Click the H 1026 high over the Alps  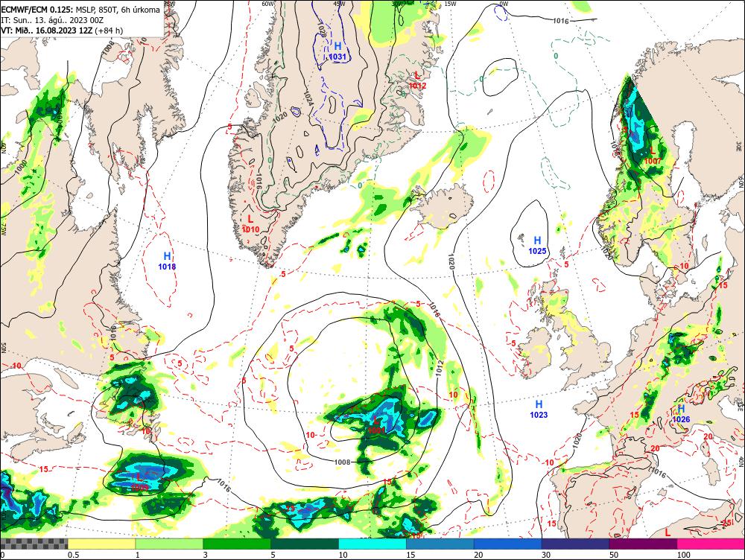coord(682,414)
